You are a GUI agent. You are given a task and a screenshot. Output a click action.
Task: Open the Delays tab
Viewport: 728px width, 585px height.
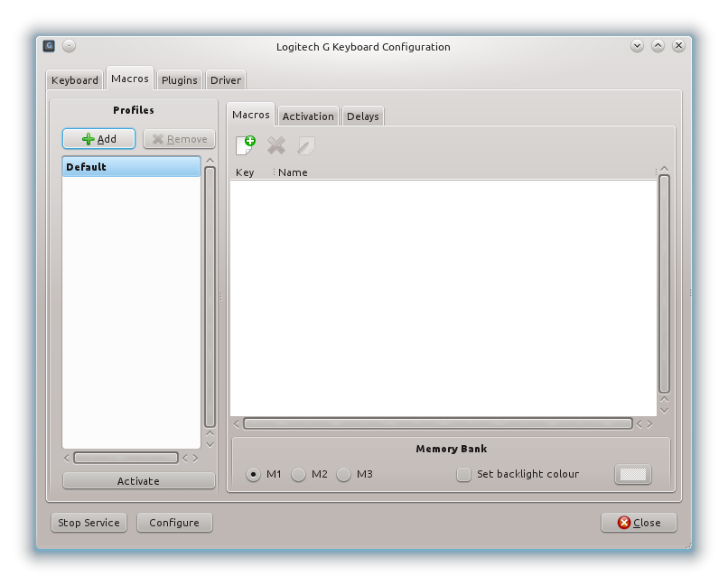point(363,116)
